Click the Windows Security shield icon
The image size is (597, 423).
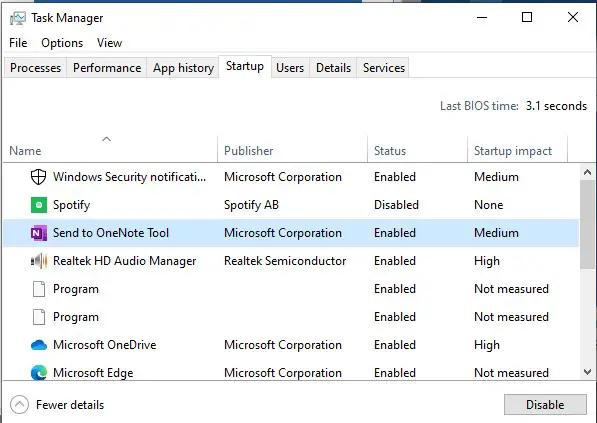(x=38, y=177)
